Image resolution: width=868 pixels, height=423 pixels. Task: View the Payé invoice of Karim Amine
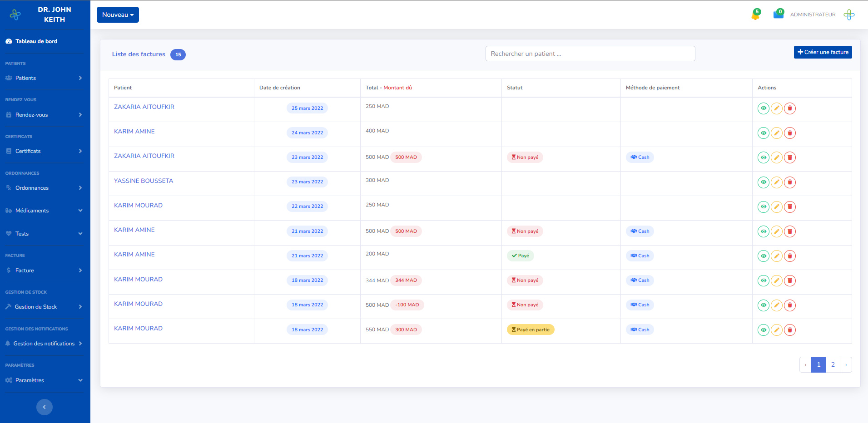[764, 256]
